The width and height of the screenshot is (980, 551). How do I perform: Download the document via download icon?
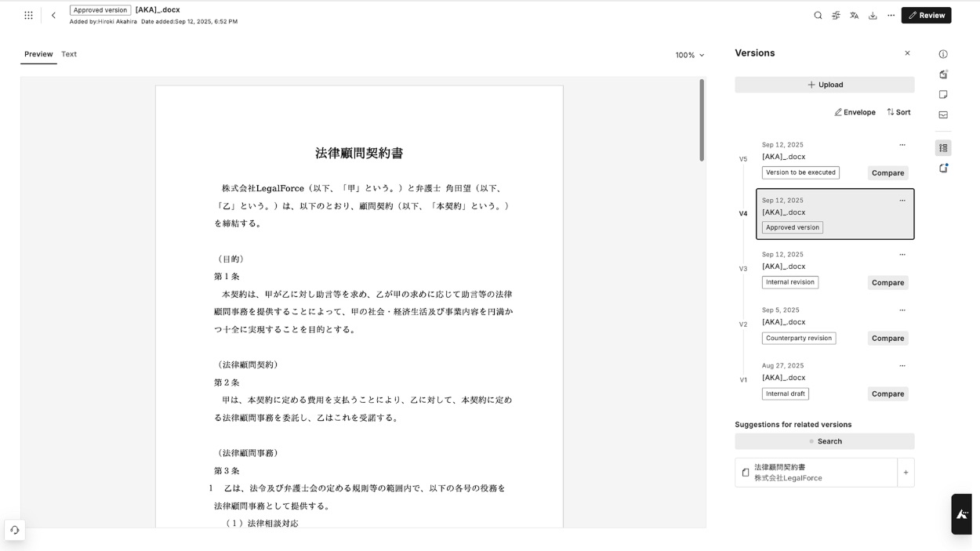[873, 15]
